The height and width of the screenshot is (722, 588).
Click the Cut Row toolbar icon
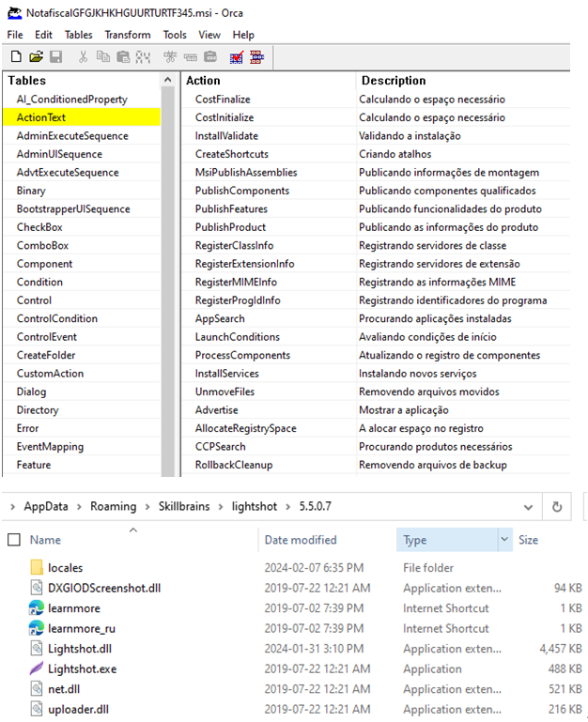coord(170,56)
